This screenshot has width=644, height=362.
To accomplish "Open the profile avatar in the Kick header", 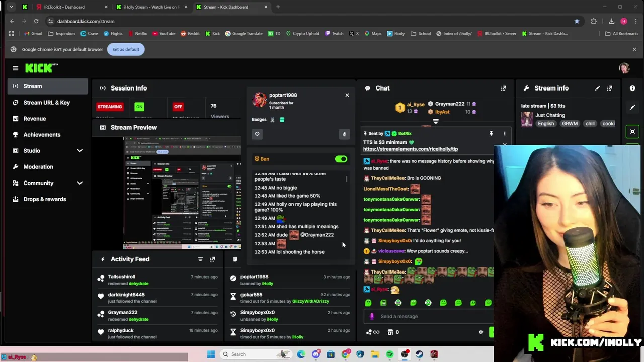I will (624, 68).
